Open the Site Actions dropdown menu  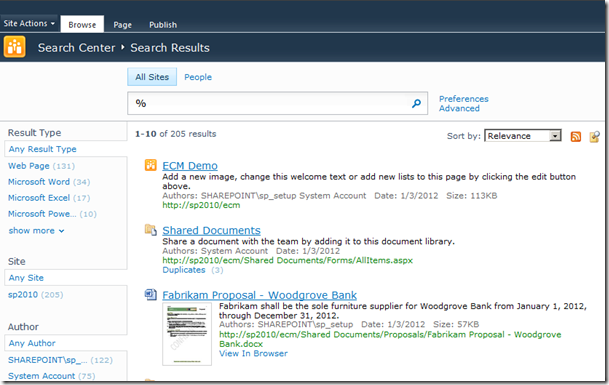point(29,23)
